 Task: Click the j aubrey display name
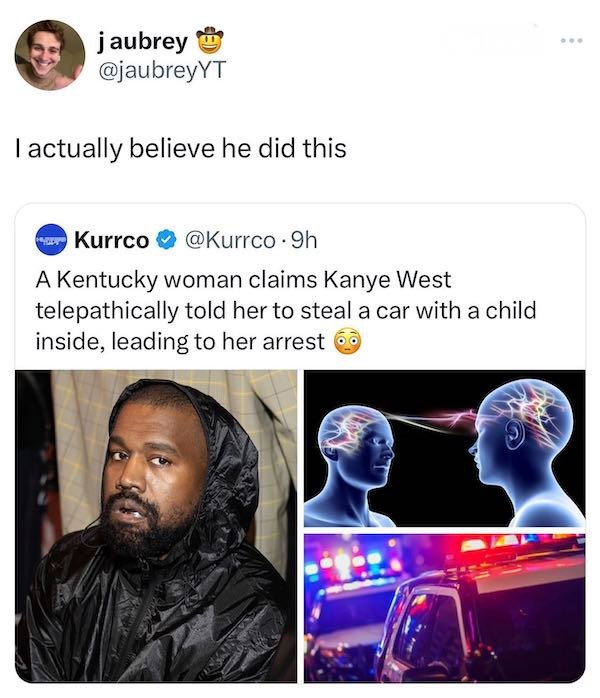pos(142,42)
